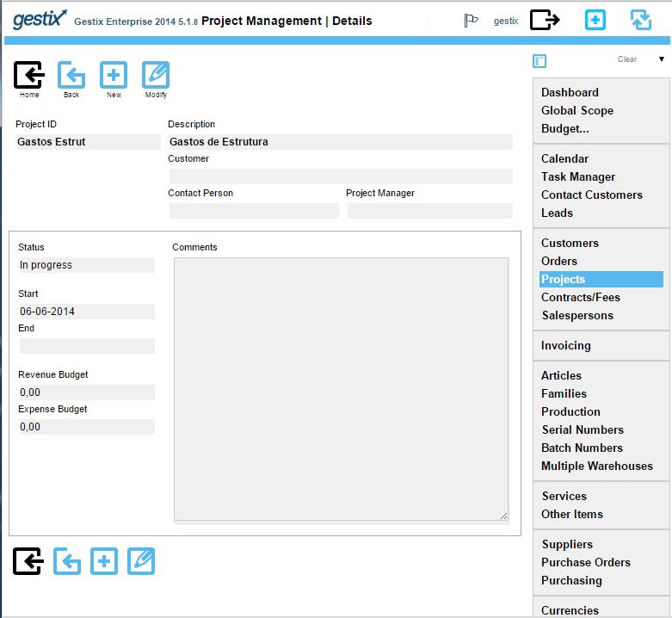Click the top Modify pencil icon

(x=156, y=75)
